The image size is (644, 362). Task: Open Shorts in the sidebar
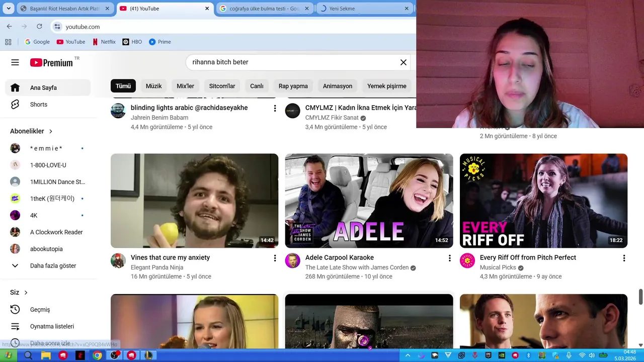click(x=48, y=105)
